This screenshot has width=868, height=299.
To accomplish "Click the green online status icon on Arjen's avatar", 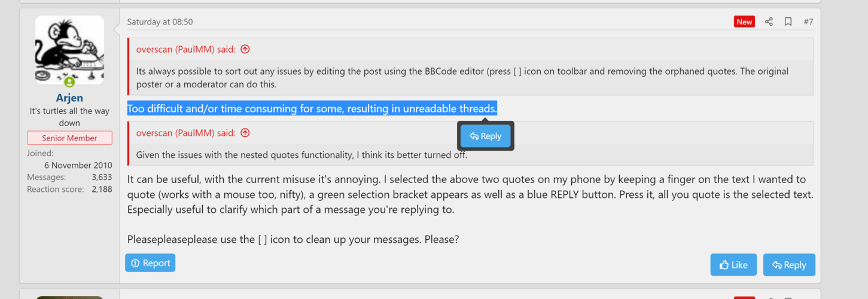I will pos(69,82).
